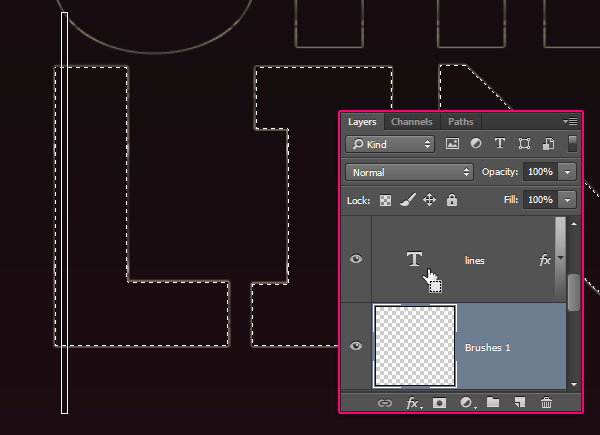The height and width of the screenshot is (435, 600).
Task: Filter layers by pixel layer icon
Action: pos(452,144)
